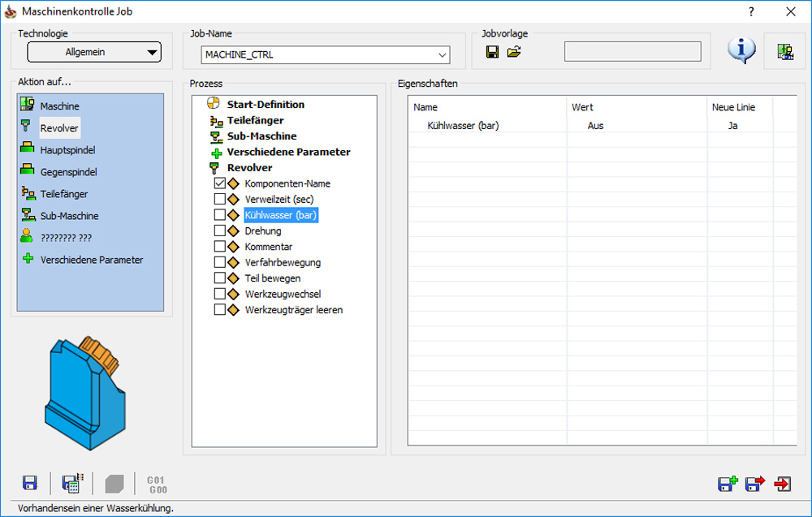
Task: Expand the Job-Name MACHINE_CTRL combo box
Action: pos(326,55)
